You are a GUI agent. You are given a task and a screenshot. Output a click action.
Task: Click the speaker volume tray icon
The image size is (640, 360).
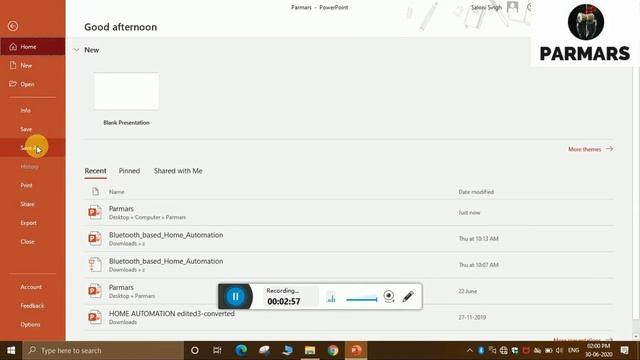[x=560, y=351]
